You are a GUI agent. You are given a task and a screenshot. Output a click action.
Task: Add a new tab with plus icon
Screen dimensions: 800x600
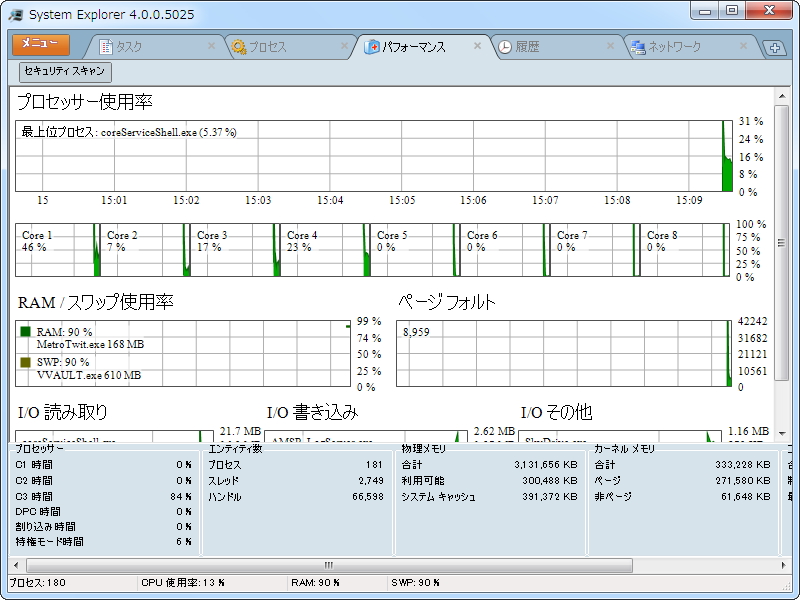pos(775,48)
